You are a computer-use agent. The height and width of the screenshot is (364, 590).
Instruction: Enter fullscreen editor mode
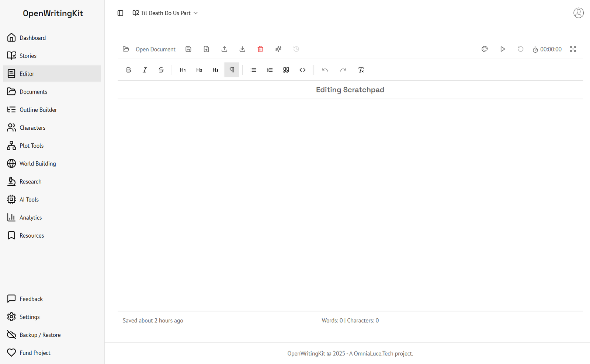[x=573, y=49]
